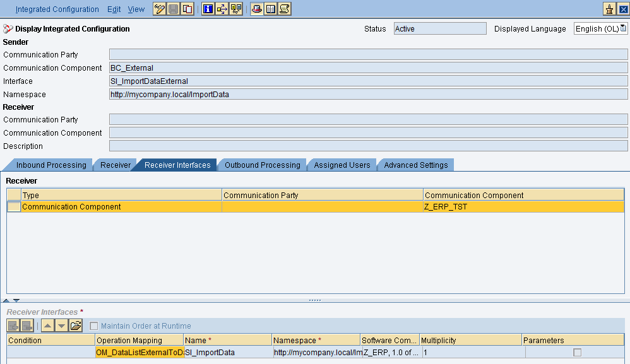Click the OM_DataListExternalToD operation mapping cell
The height and width of the screenshot is (364, 630).
tap(140, 353)
